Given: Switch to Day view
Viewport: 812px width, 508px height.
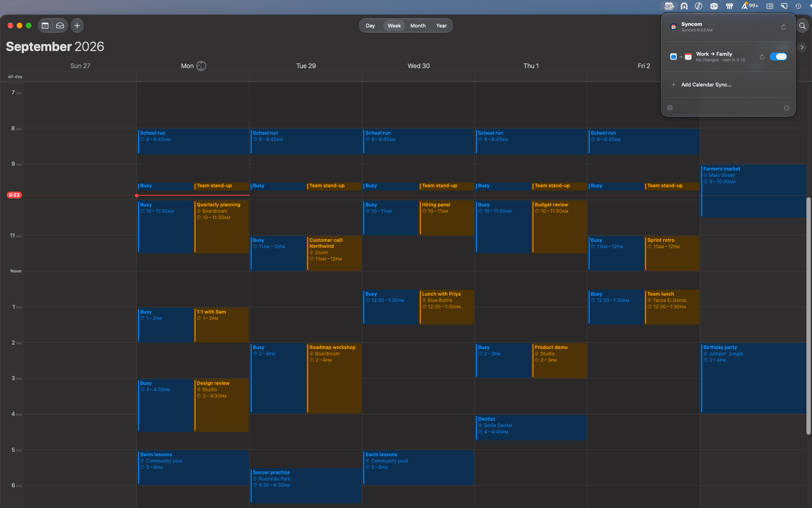Looking at the screenshot, I should 370,25.
